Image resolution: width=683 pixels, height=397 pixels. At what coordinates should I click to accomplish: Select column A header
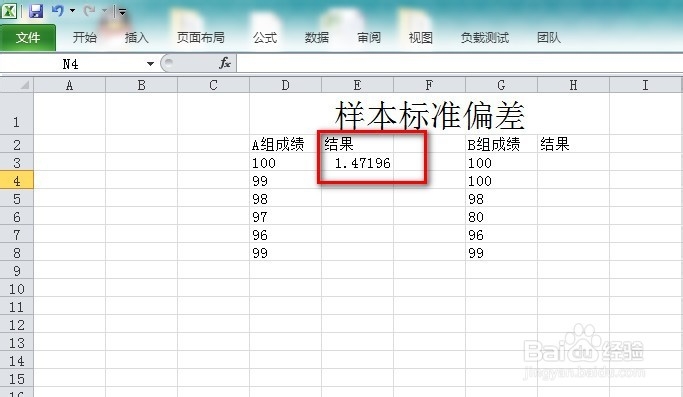click(70, 85)
